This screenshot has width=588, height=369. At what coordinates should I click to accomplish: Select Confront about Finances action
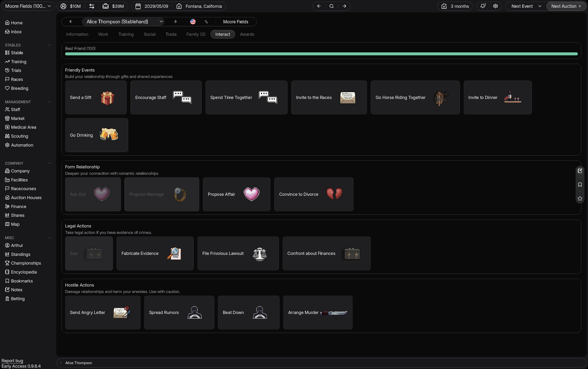[326, 253]
